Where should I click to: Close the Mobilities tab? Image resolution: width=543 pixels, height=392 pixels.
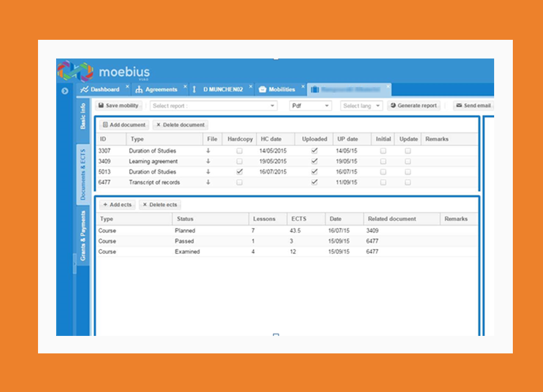point(303,87)
